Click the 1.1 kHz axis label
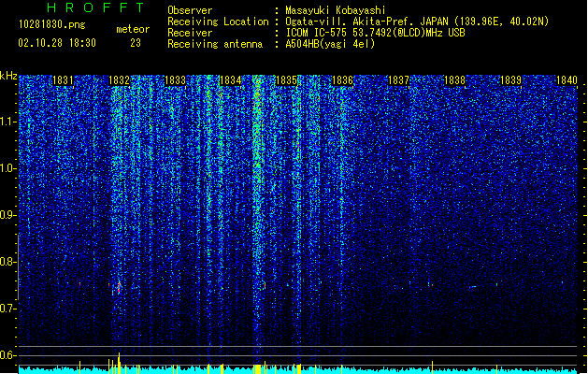Screen dimensions: 588x374 tap(7, 122)
